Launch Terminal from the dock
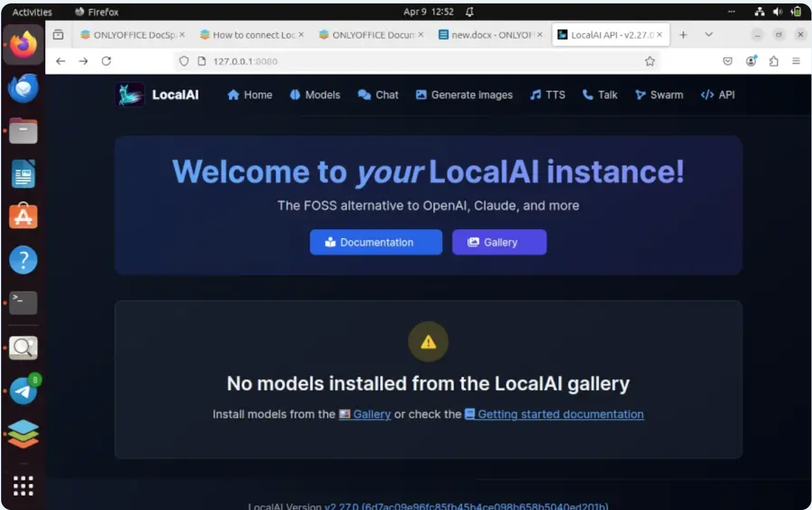This screenshot has height=510, width=812. pyautogui.click(x=23, y=303)
